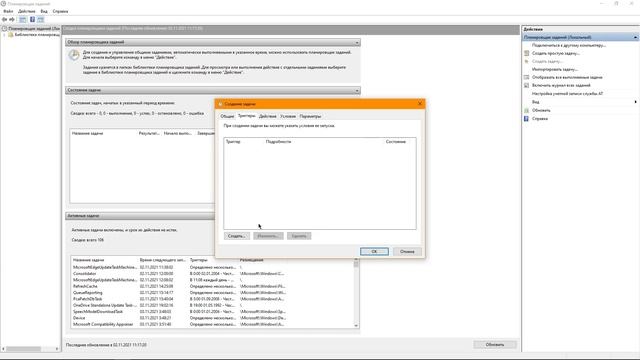The image size is (640, 360).
Task: Toggle the console tree toolbar icon
Action: click(22, 20)
